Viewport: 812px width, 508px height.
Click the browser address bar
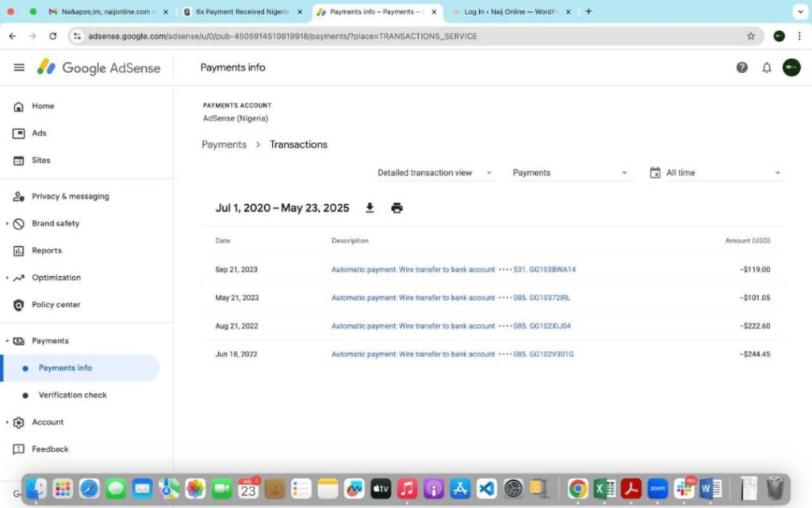coord(396,36)
